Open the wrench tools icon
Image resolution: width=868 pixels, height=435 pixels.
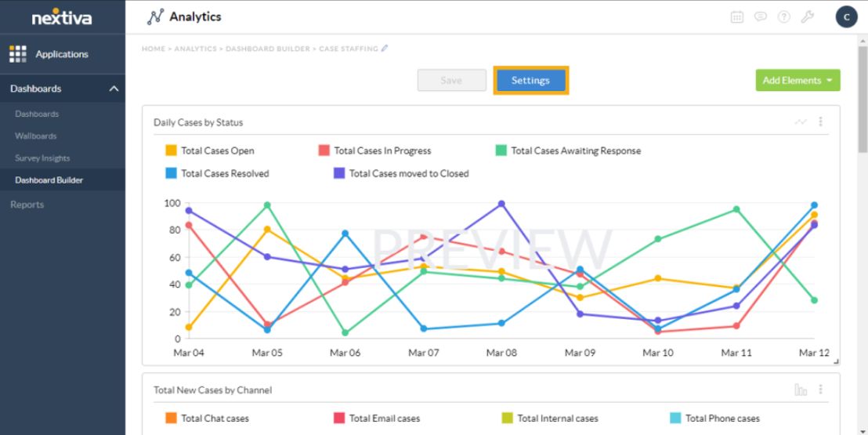[805, 16]
